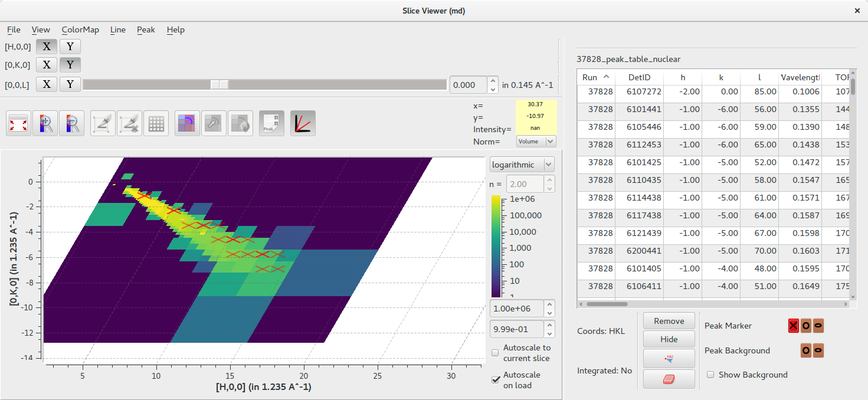Open the Peak overlay toolbar icon

click(x=271, y=123)
